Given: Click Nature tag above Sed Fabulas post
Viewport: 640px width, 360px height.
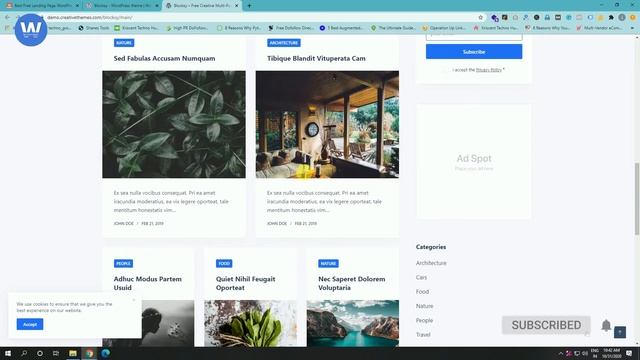Looking at the screenshot, I should click(124, 43).
